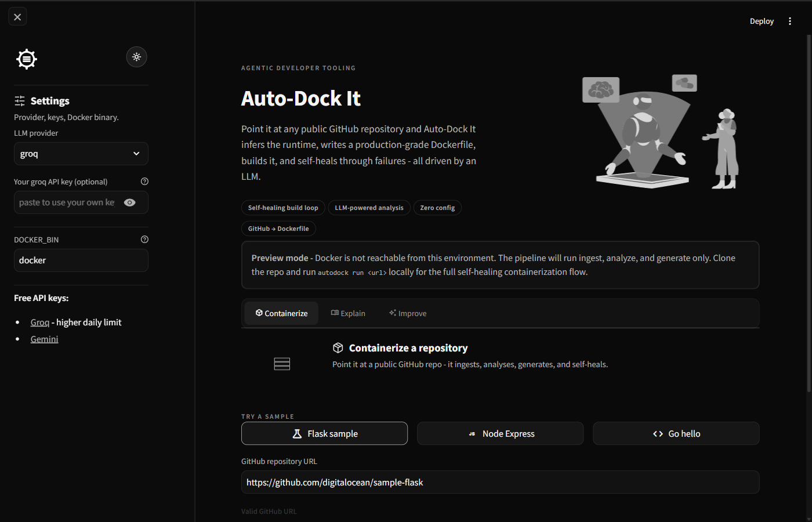The width and height of the screenshot is (812, 522).
Task: Click the page vertical scrollbar
Action: pyautogui.click(x=809, y=213)
